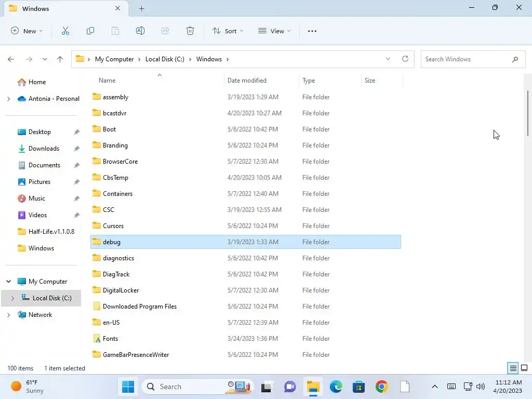Select the BrowserCore folder row
This screenshot has width=532, height=399.
(246, 162)
